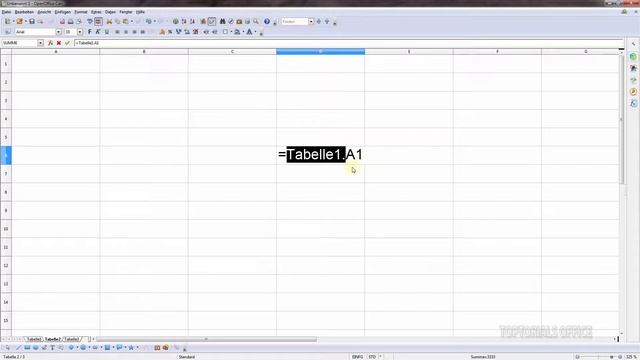Click the binoculars Find & Replace icon
This screenshot has width=640, height=360.
[x=222, y=22]
